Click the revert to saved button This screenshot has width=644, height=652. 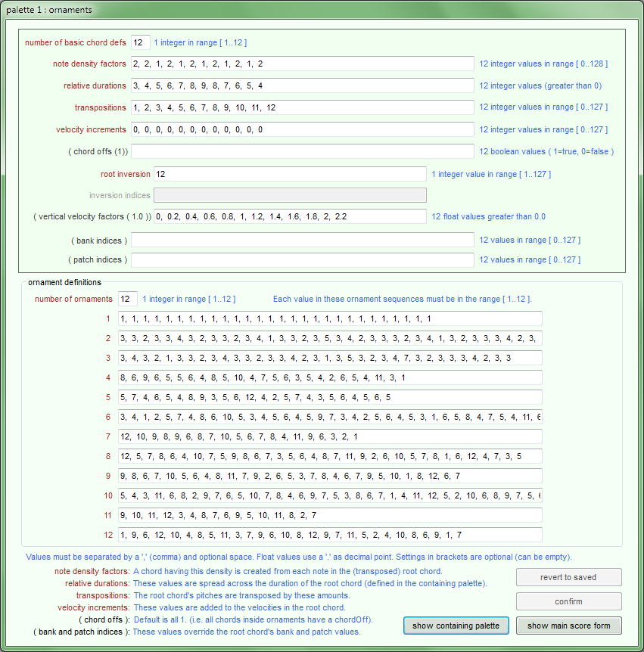568,577
